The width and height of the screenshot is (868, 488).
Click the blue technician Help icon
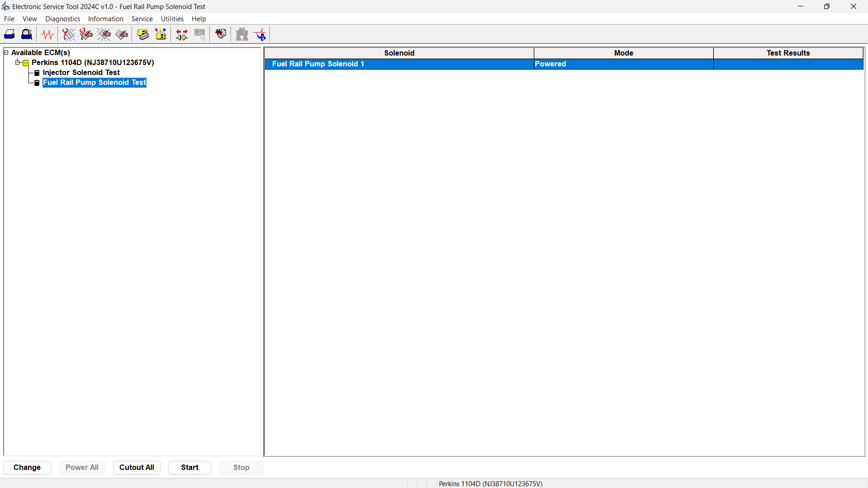pos(260,34)
